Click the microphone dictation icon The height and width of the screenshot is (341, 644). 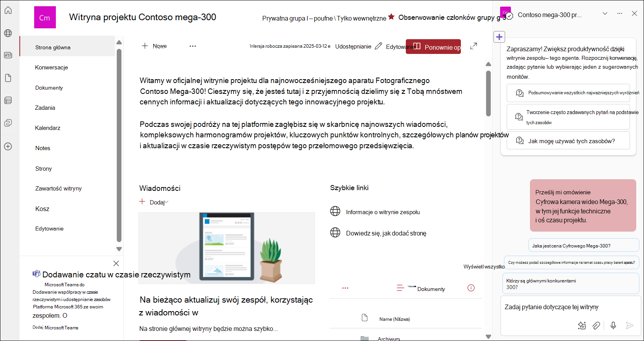613,325
